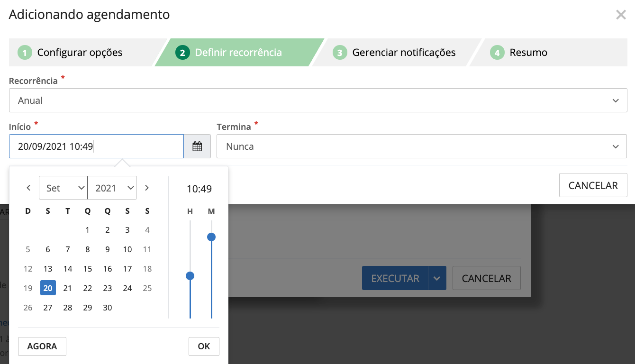This screenshot has height=364, width=635.
Task: Go to step 3 Gerenciar notificações
Action: pyautogui.click(x=396, y=52)
